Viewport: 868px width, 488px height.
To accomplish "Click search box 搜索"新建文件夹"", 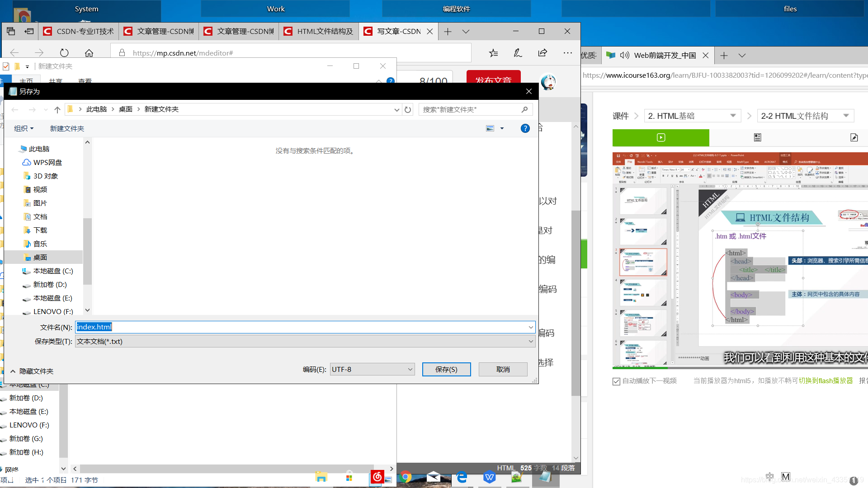I will pos(475,109).
